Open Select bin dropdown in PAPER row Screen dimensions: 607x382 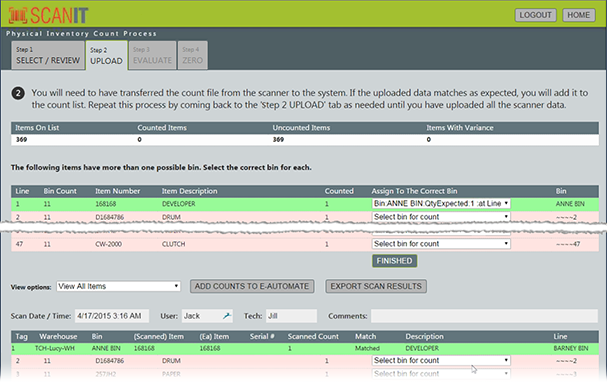coord(441,373)
